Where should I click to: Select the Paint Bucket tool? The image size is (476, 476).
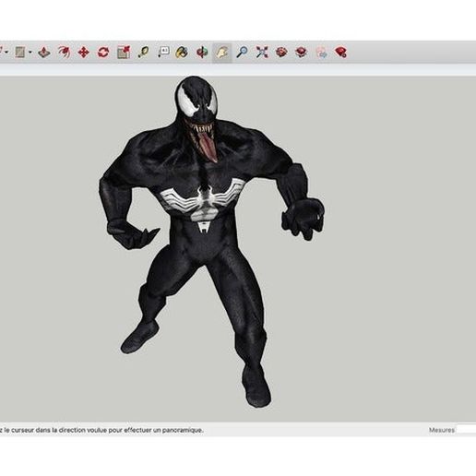tap(182, 53)
